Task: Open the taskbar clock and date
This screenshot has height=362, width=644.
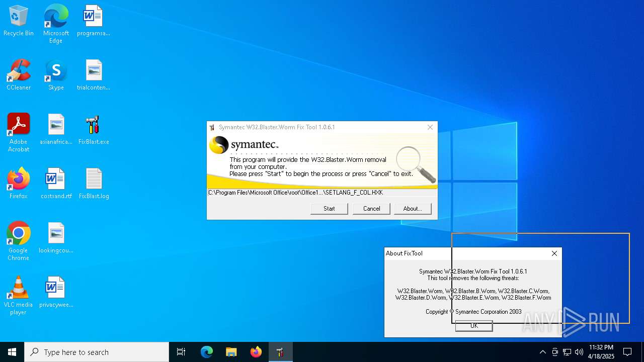Action: [601, 352]
